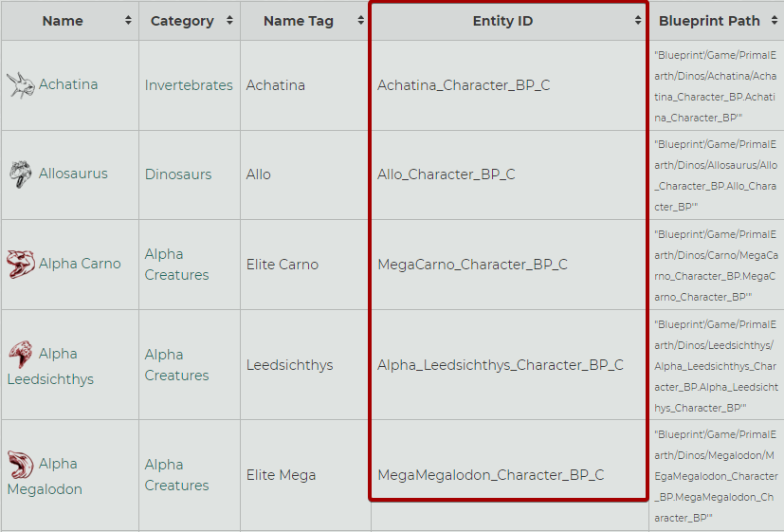Screen dimensions: 784x532
Task: Open the Dinosaurs category link
Action: tap(178, 174)
